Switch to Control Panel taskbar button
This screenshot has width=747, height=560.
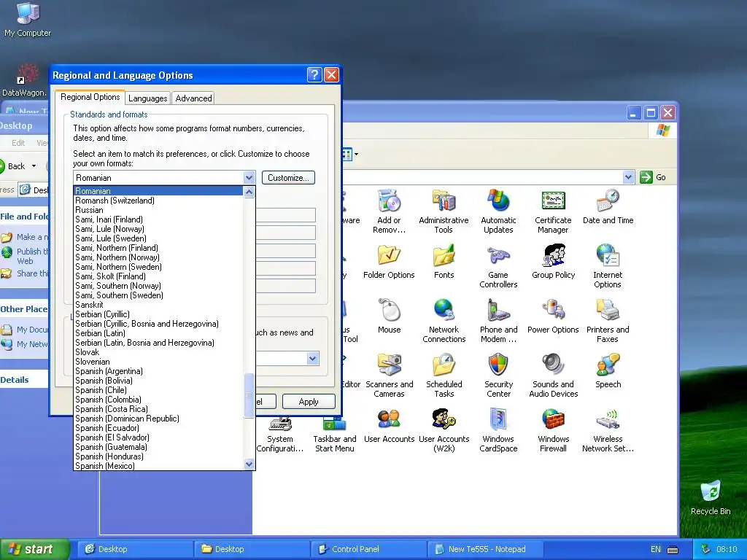pos(368,549)
